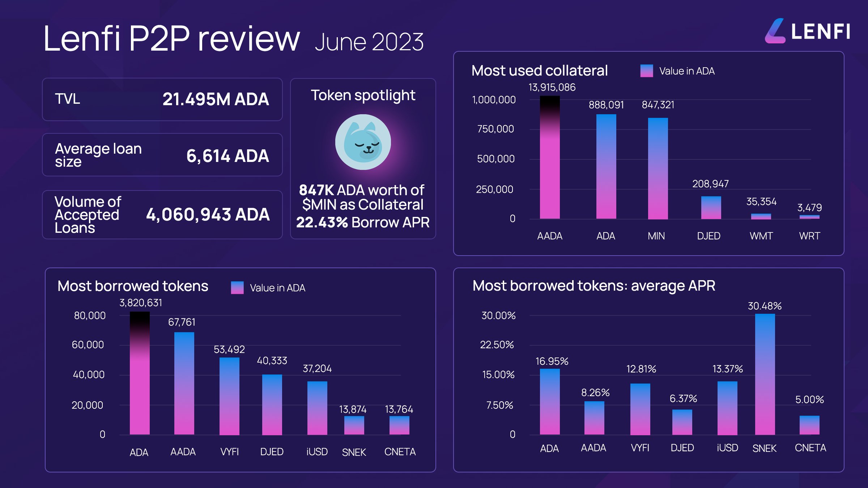The image size is (868, 488).
Task: Click the 847,321 value label
Action: 658,105
